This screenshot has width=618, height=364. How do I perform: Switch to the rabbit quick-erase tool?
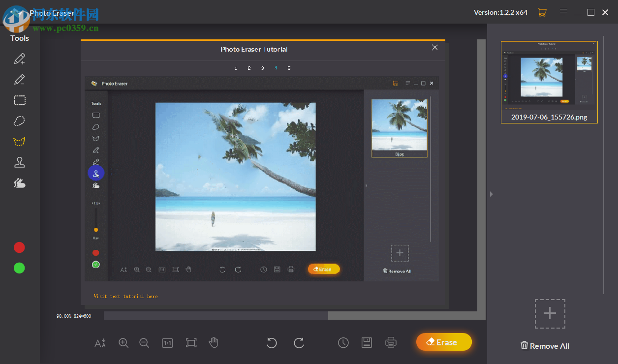pos(20,182)
